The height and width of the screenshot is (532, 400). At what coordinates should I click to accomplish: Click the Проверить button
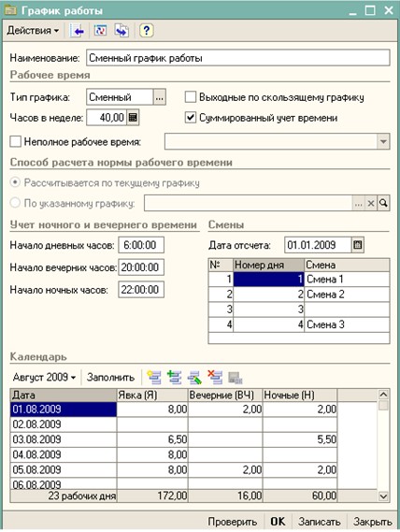point(233,522)
